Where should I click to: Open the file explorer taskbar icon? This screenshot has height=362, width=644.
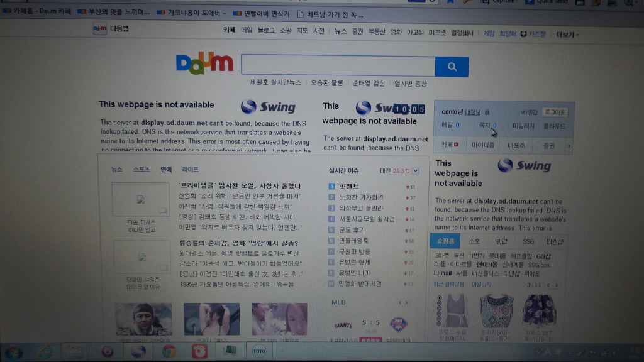74,352
